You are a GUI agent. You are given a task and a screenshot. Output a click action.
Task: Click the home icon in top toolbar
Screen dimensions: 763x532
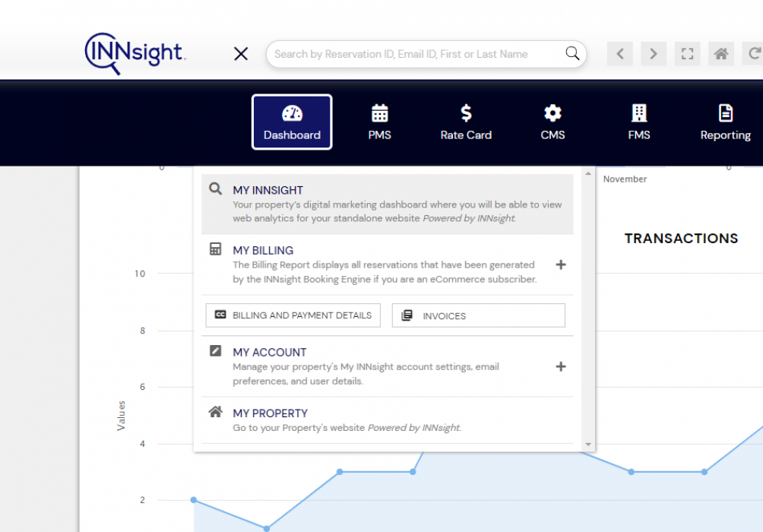(721, 54)
